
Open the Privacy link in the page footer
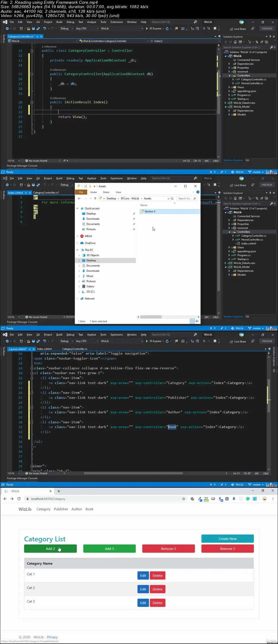pyautogui.click(x=52, y=637)
